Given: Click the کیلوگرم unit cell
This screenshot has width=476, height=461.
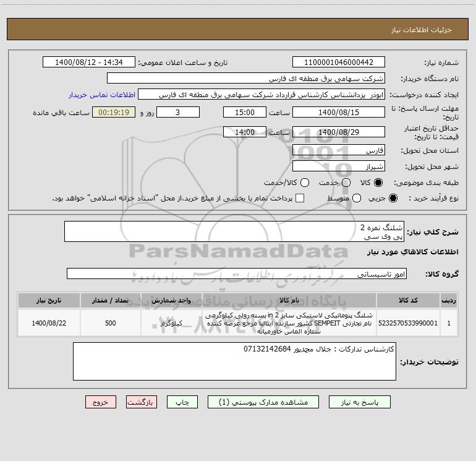Looking at the screenshot, I should click(171, 323).
